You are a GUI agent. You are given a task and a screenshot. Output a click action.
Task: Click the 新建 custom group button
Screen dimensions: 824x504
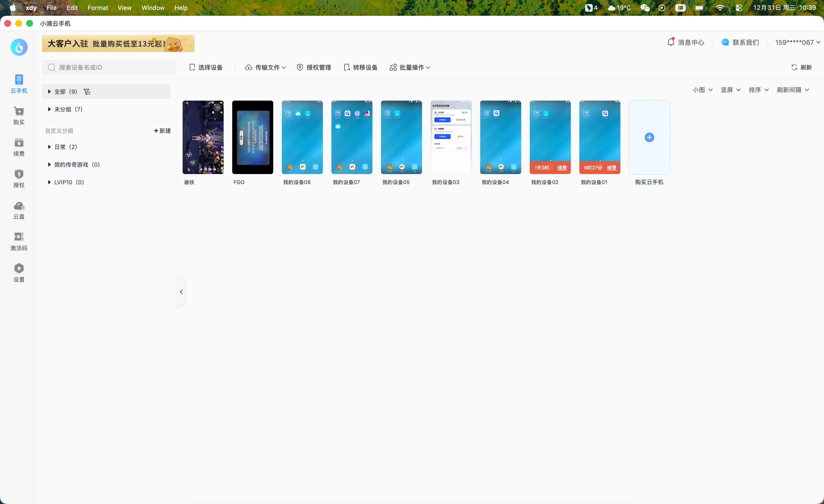[162, 131]
